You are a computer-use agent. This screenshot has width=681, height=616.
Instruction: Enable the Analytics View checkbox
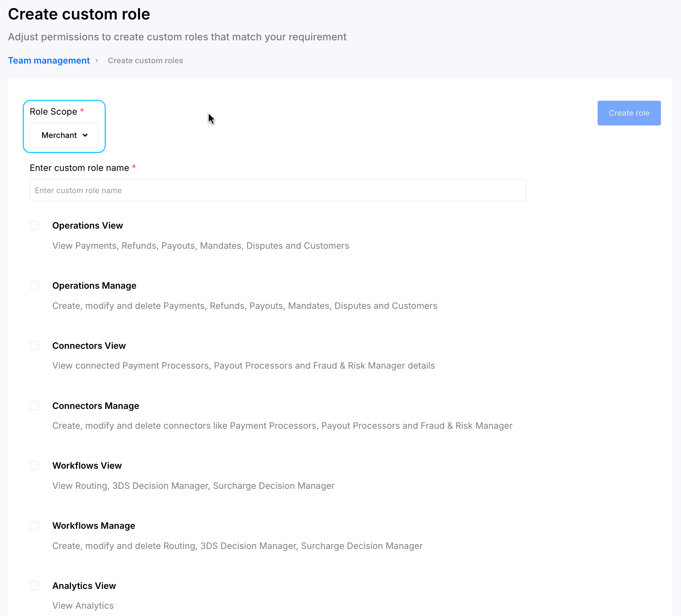tap(34, 586)
